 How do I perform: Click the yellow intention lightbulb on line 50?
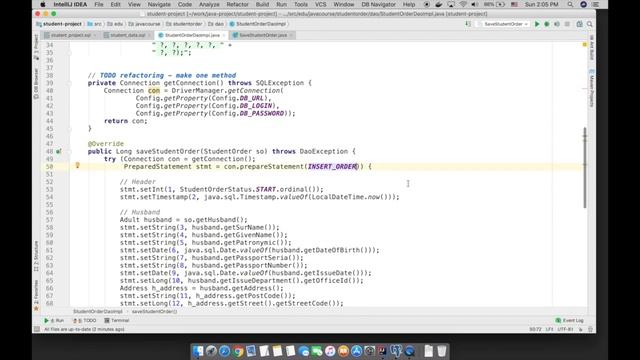77,165
